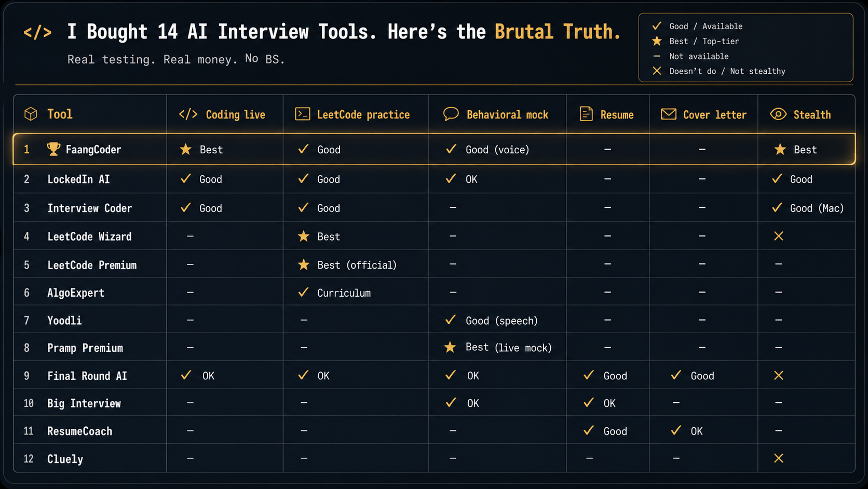Click the Brutal Truth. highlighted title text
The height and width of the screenshot is (489, 868).
pyautogui.click(x=558, y=32)
